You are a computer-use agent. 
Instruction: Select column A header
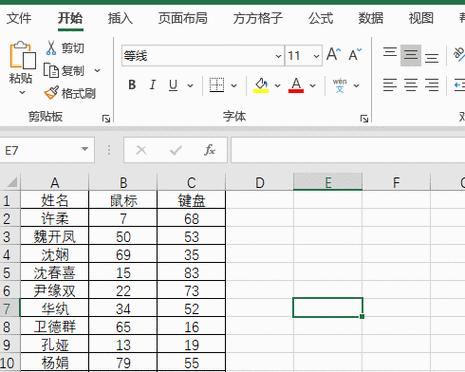point(55,182)
